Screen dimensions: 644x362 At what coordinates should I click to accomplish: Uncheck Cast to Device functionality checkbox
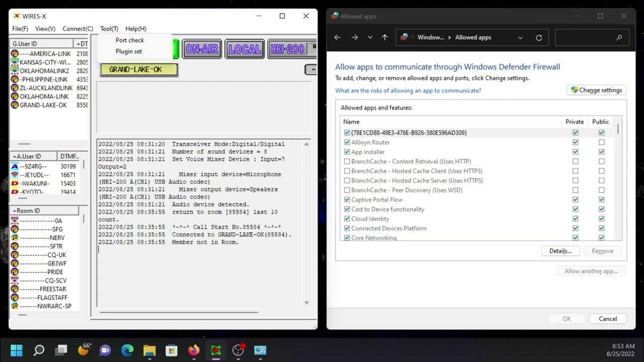347,209
